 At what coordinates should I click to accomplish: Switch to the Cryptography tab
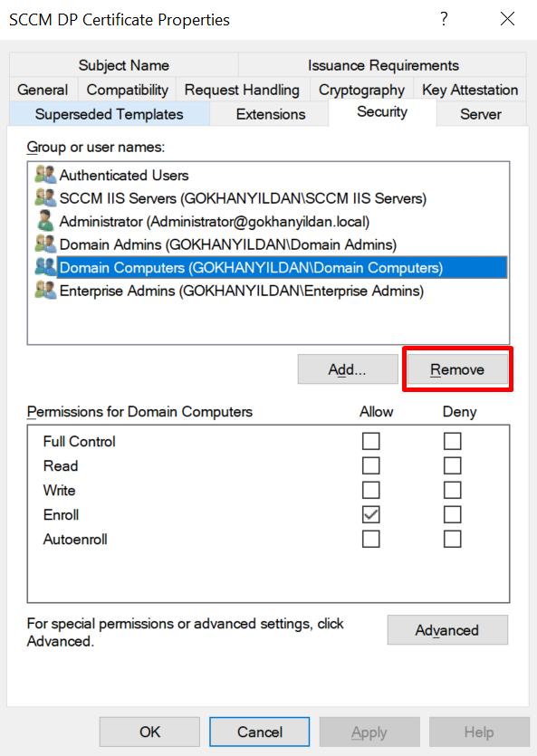pos(361,90)
